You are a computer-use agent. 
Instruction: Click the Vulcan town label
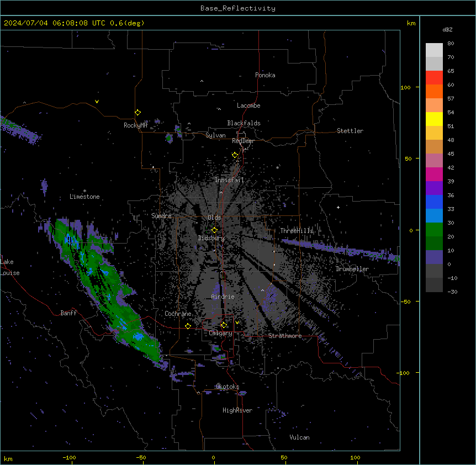[x=299, y=437]
